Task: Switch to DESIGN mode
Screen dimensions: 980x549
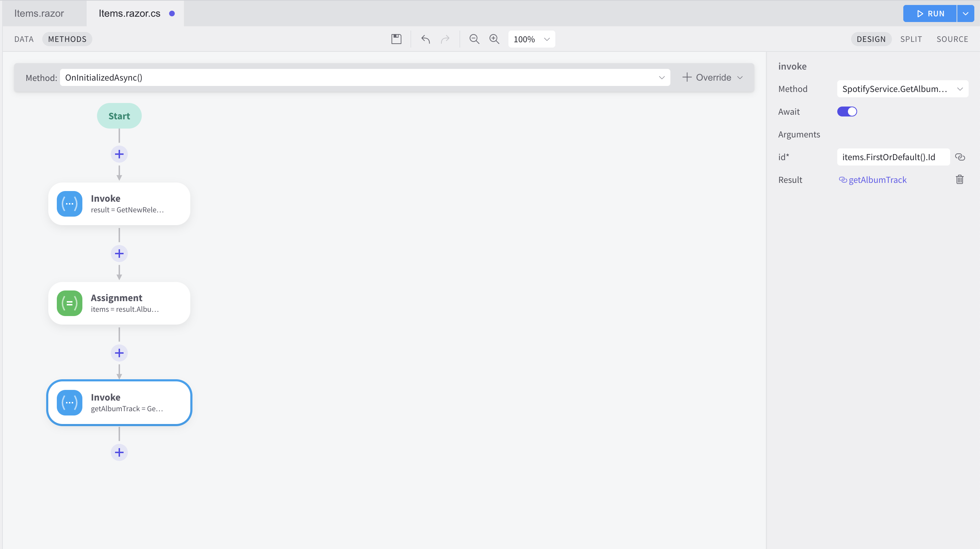Action: 871,39
